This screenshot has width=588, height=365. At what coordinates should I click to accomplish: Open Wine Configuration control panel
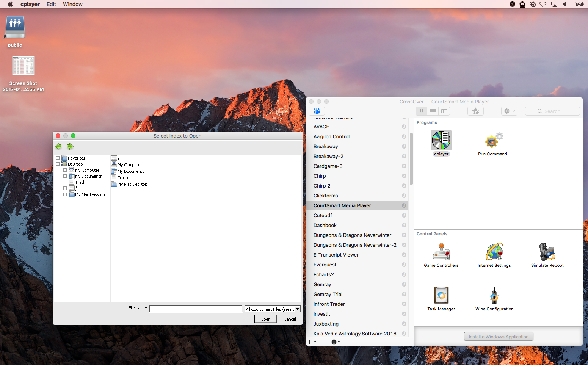[494, 295]
